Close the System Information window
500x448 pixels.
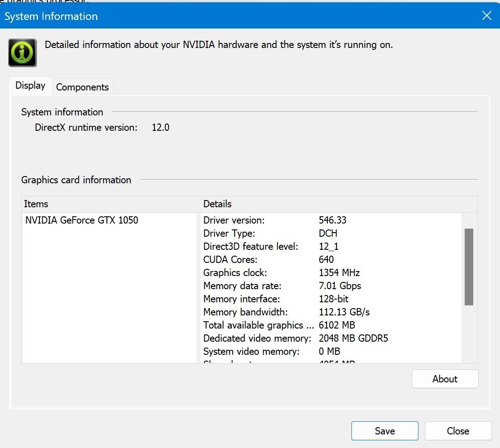click(486, 15)
